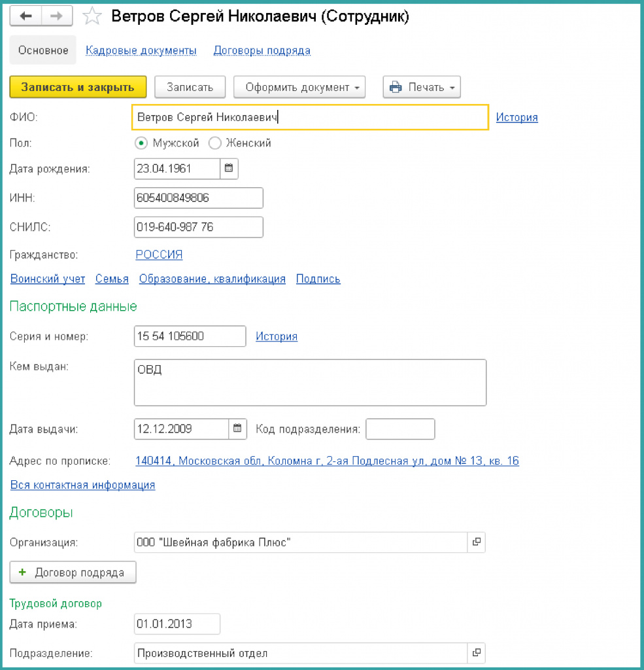Click the Дата рождения date field

click(x=177, y=168)
